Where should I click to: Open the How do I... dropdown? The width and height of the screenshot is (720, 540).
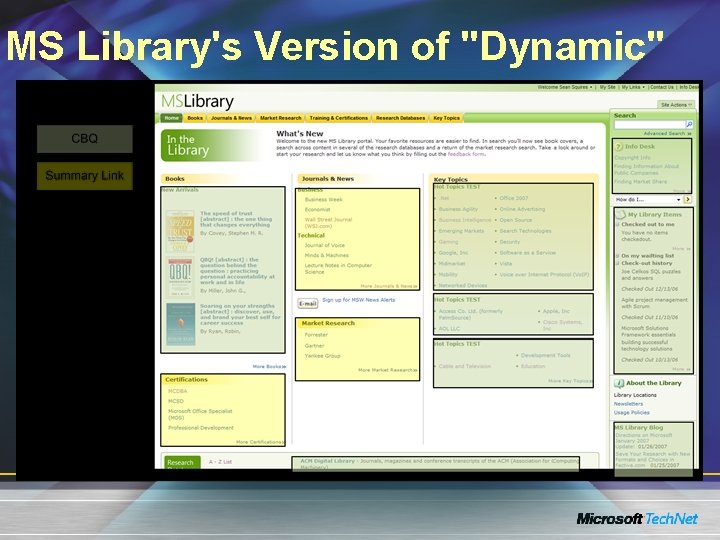(647, 199)
